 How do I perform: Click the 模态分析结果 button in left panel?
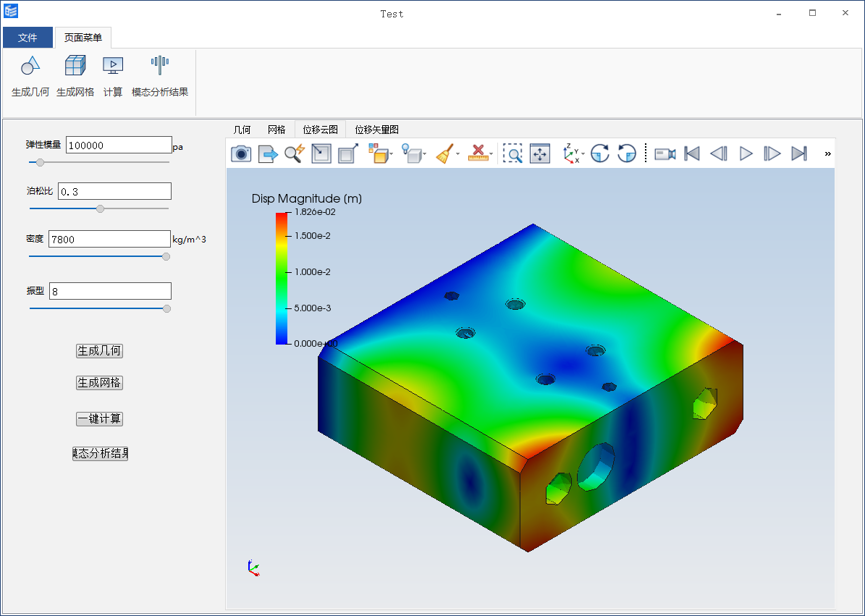point(100,453)
